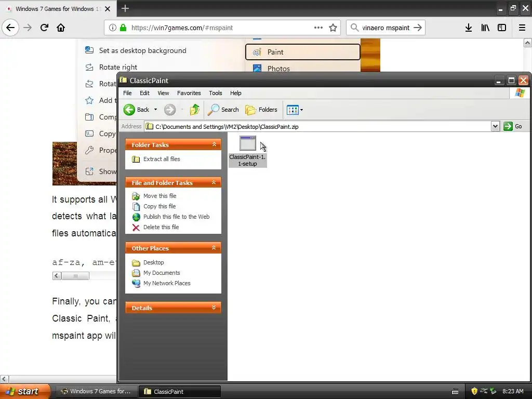Open the Views dropdown button

point(295,110)
